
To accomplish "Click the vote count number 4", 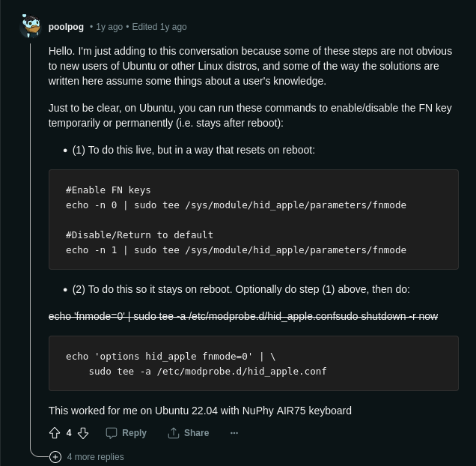I will coord(69,433).
